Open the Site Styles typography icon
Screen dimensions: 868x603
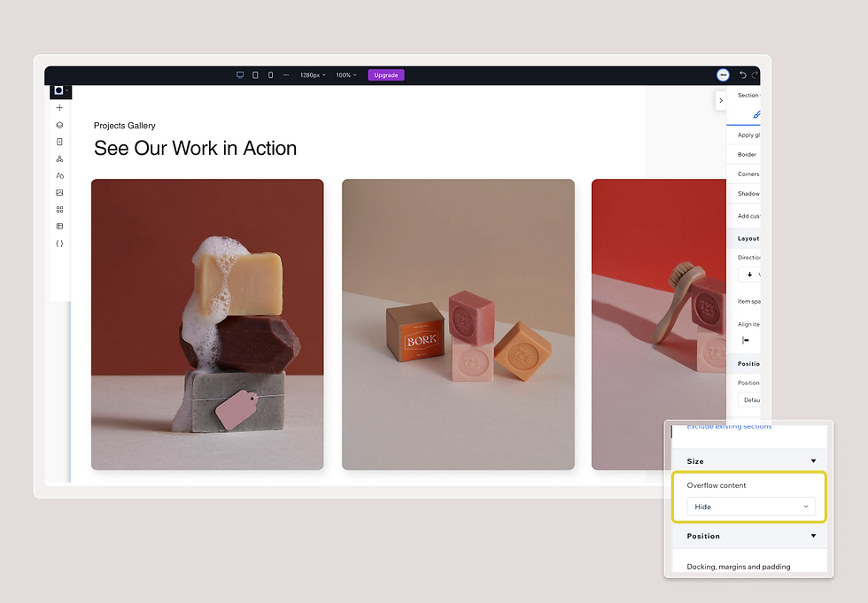click(60, 176)
